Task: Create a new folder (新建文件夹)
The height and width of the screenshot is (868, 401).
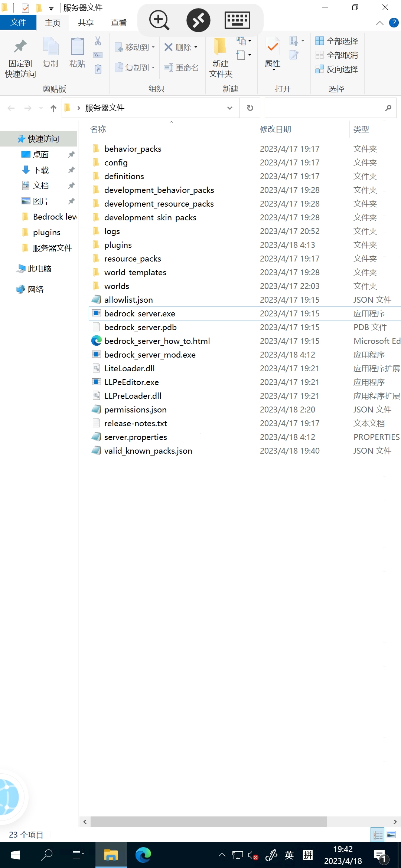Action: coord(221,58)
